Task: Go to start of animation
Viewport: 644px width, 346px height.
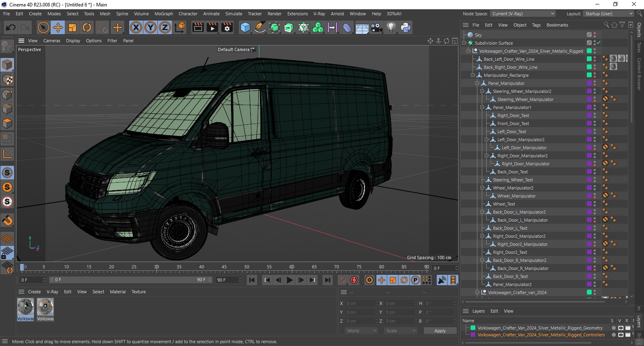Action: [252, 280]
